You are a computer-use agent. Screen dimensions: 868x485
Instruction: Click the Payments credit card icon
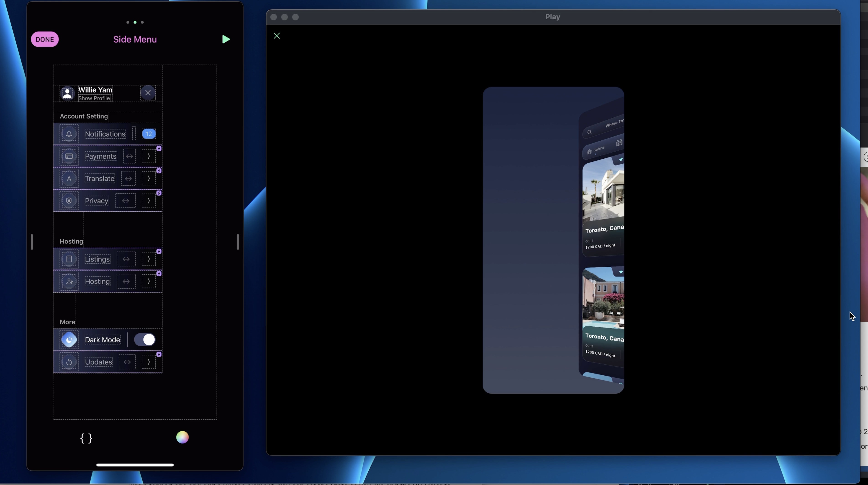(x=69, y=156)
